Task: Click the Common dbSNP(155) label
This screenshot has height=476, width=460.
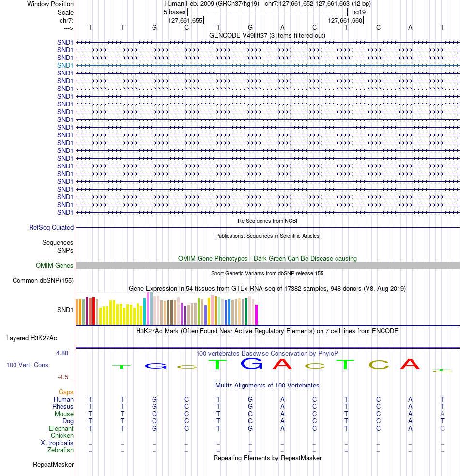Action: coord(43,280)
